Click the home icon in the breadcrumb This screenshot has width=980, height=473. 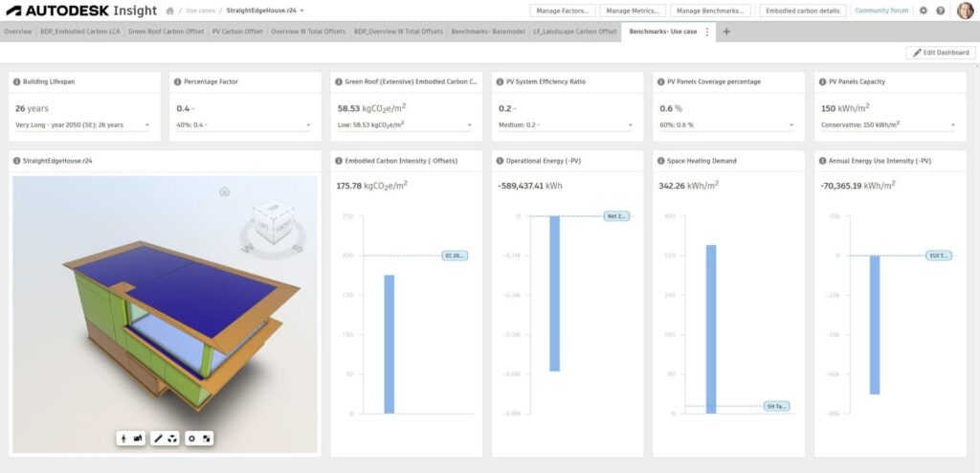[169, 11]
